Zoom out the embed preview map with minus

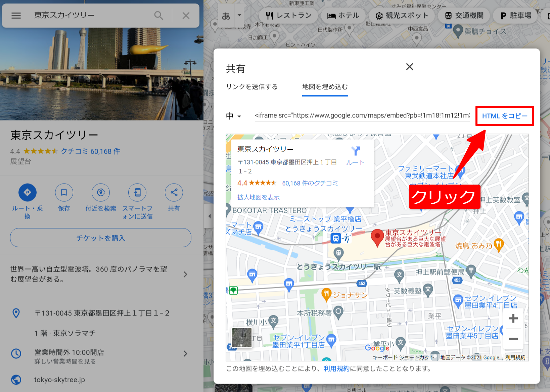point(513,339)
